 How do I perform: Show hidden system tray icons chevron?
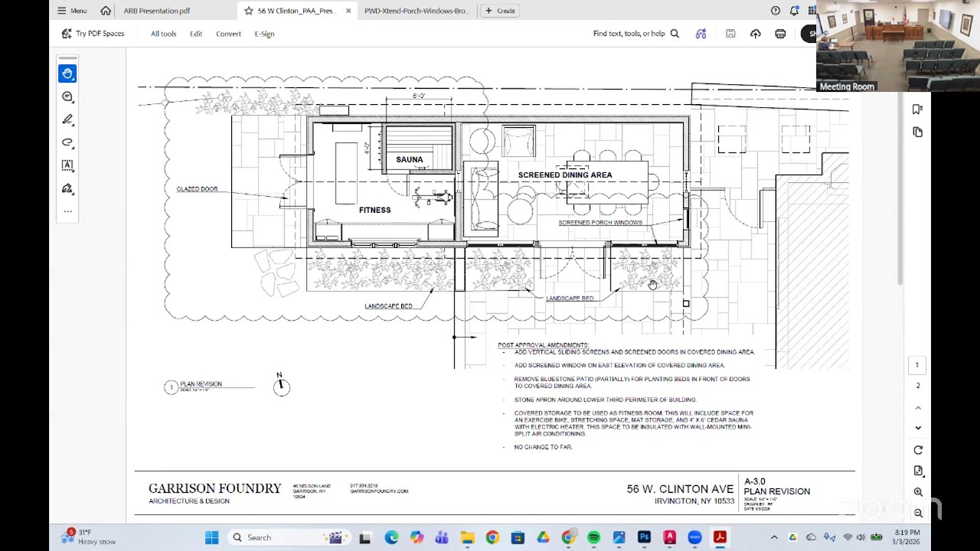point(774,537)
